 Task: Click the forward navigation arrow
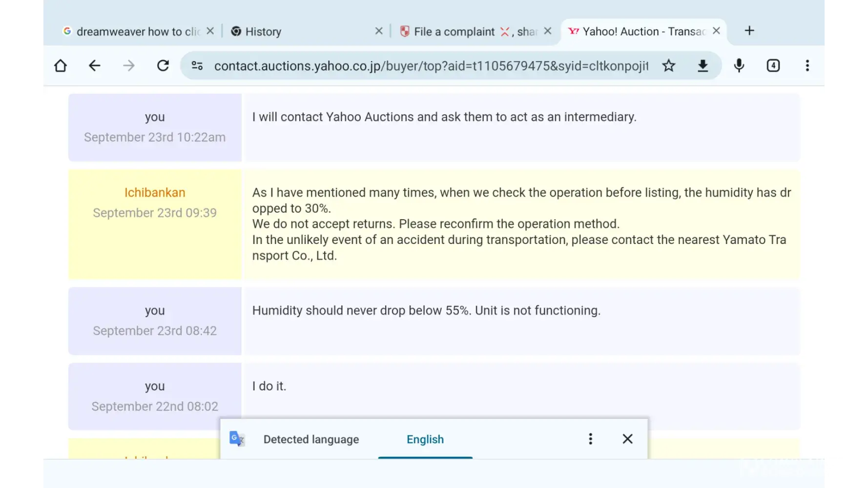pos(129,66)
